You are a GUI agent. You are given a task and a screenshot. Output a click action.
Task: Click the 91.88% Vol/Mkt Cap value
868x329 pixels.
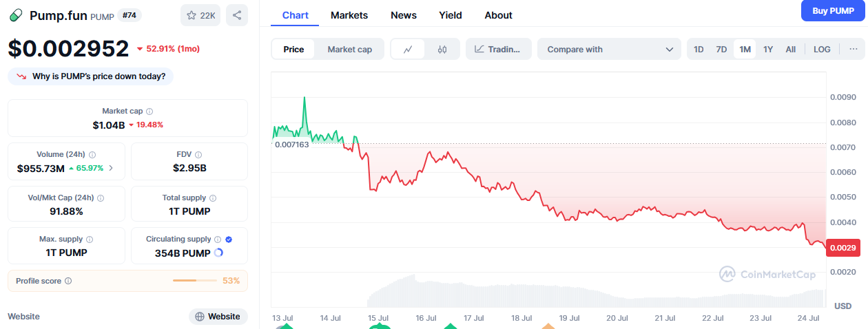coord(66,211)
